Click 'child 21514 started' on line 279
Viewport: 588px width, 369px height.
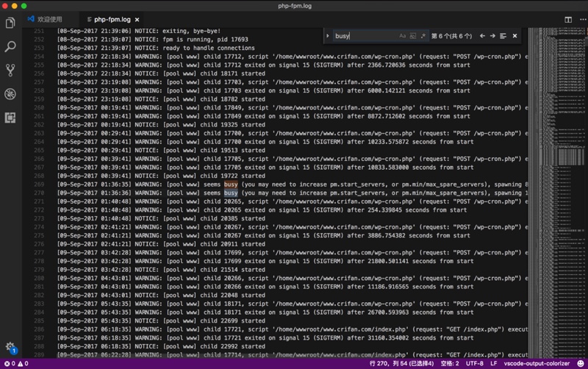click(232, 270)
